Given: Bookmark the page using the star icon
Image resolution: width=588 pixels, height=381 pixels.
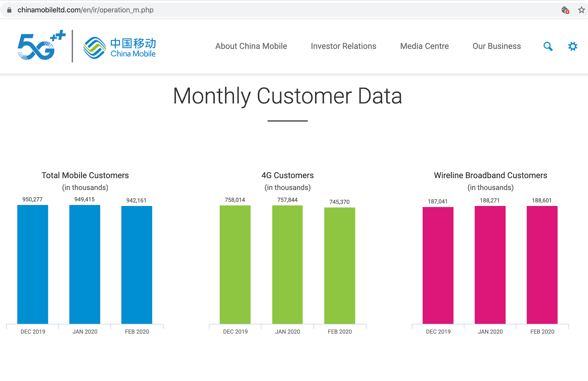Looking at the screenshot, I should tap(582, 10).
